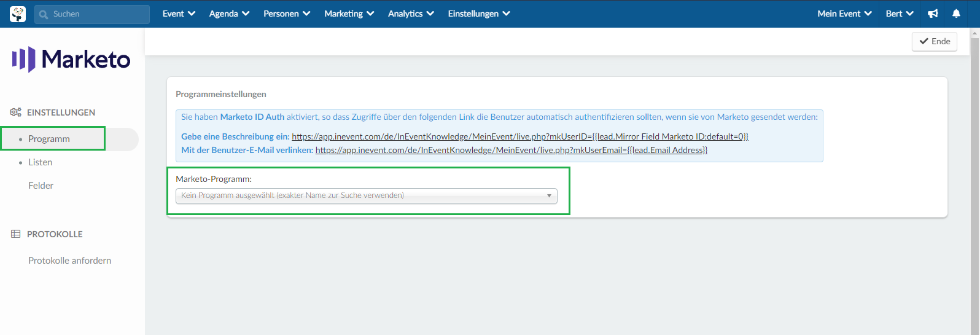
Task: Click the Marketo-Programm label
Action: [x=214, y=179]
